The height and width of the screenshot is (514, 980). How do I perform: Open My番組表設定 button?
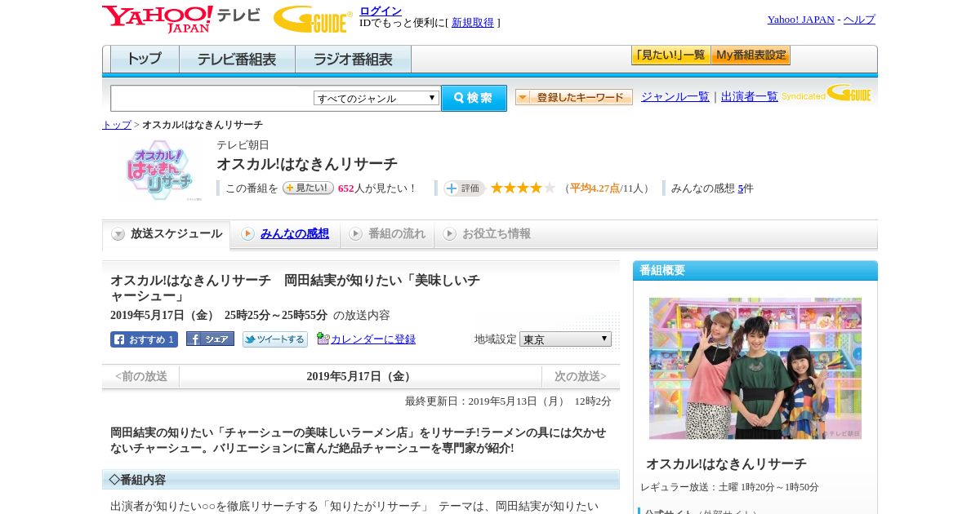pyautogui.click(x=751, y=55)
